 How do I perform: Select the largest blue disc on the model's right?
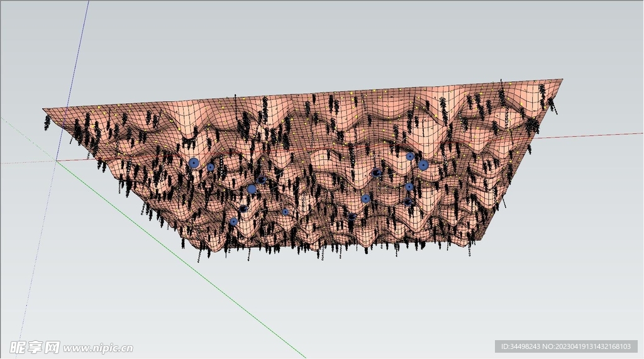[423, 165]
